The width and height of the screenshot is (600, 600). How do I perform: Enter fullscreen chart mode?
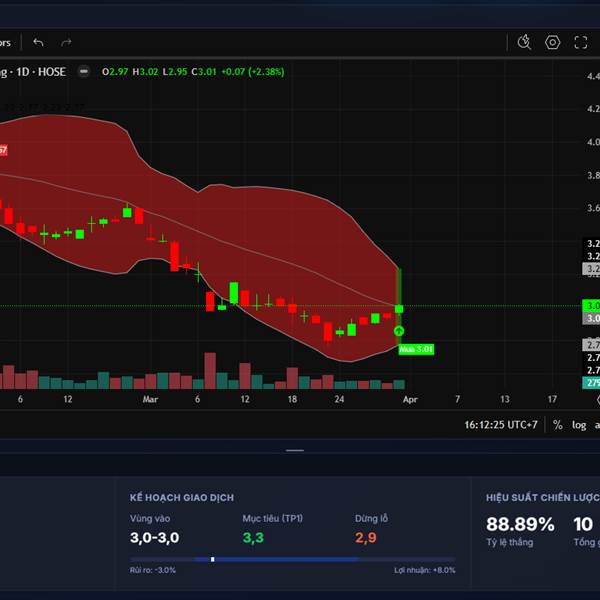click(x=581, y=42)
